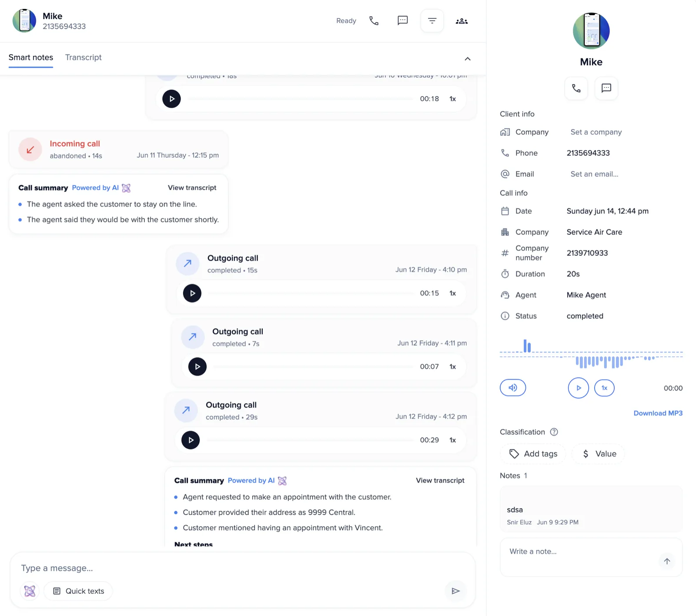Click the outgoing arrow icon for 4:10 pm call
This screenshot has width=696, height=616.
click(187, 263)
